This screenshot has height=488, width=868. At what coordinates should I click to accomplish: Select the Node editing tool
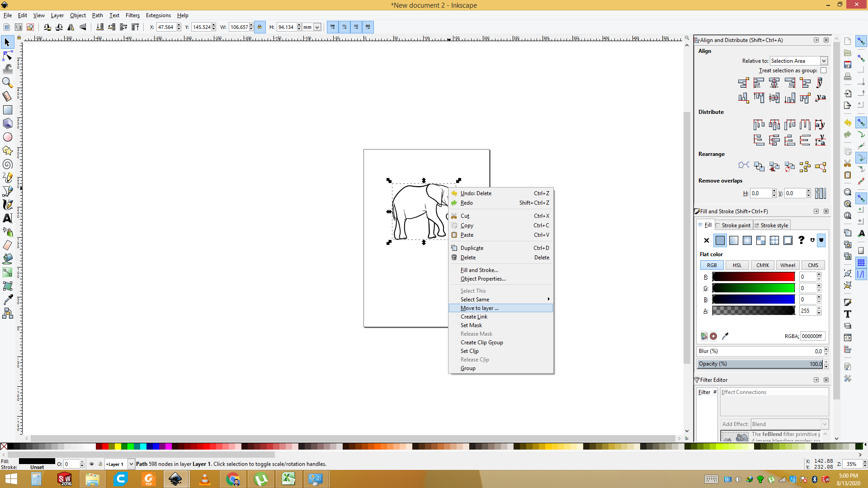[x=8, y=56]
